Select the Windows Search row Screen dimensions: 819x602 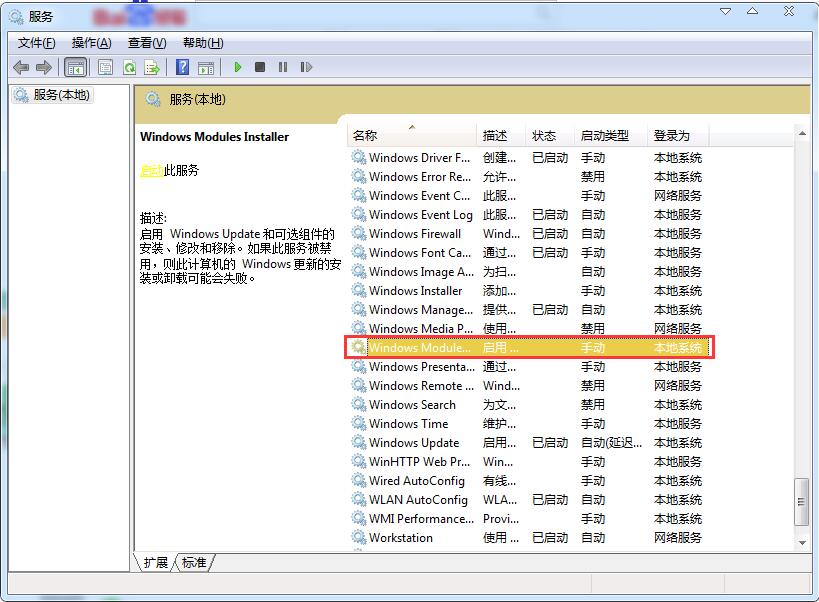529,405
